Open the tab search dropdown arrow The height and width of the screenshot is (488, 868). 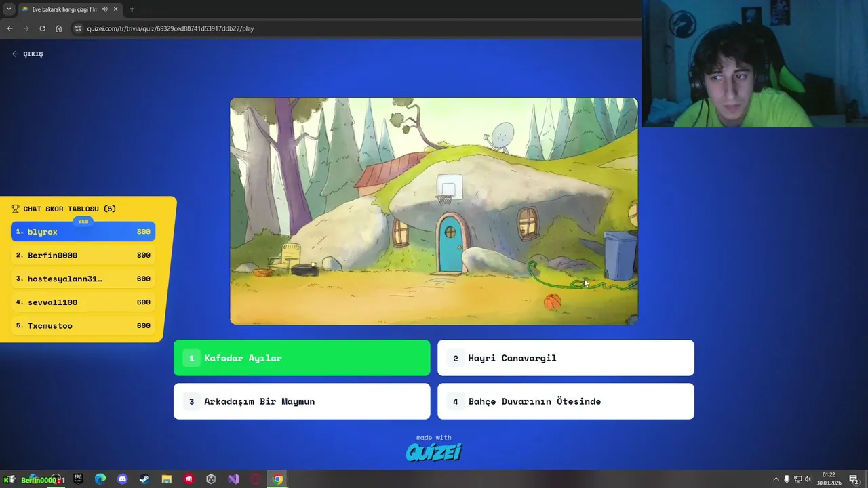click(8, 9)
